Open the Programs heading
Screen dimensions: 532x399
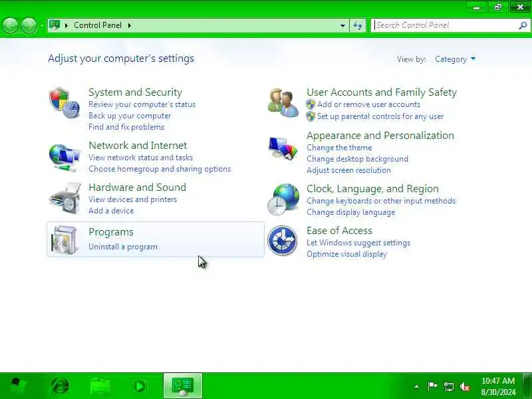tap(111, 232)
